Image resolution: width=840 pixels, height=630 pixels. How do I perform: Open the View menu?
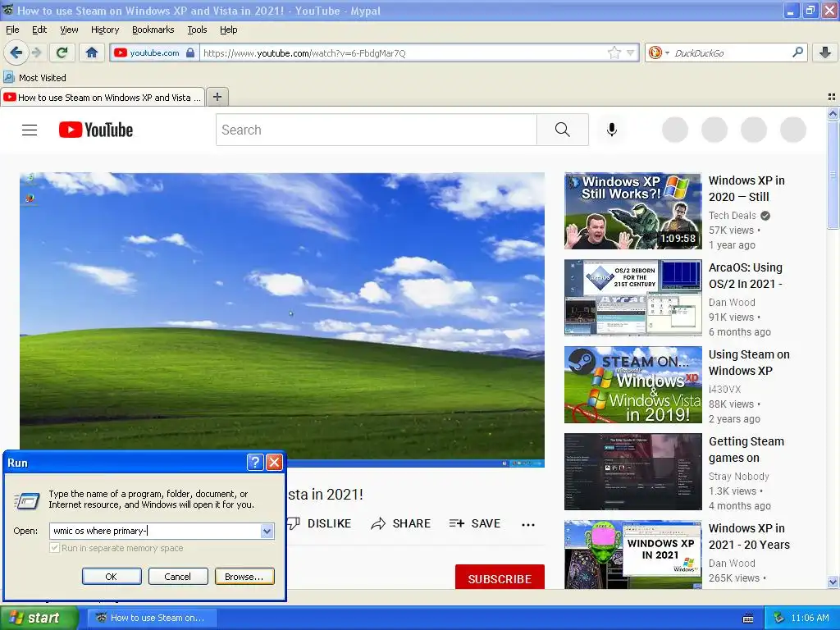point(69,30)
